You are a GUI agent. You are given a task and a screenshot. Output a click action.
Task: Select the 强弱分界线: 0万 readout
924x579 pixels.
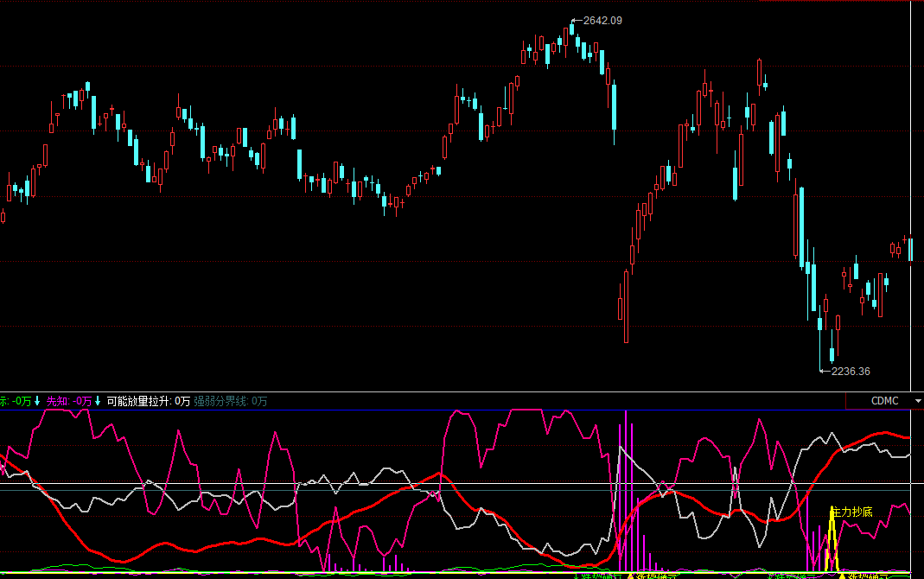[x=231, y=401]
